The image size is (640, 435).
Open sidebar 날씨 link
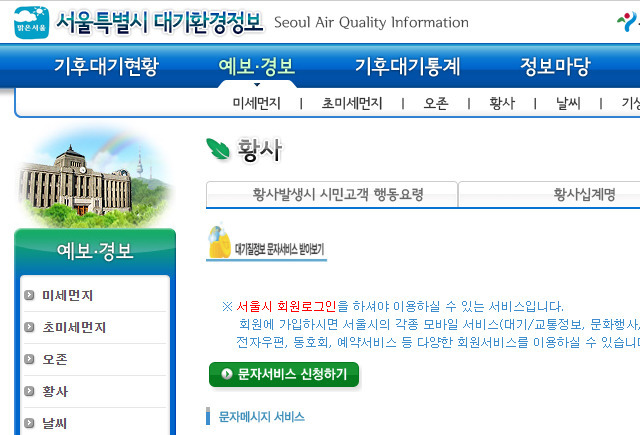coord(55,423)
